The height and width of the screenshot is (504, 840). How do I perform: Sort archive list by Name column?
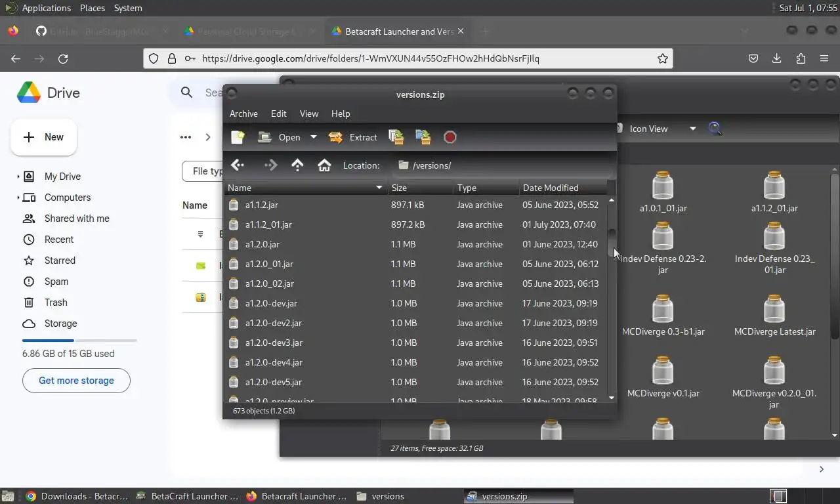tap(306, 188)
